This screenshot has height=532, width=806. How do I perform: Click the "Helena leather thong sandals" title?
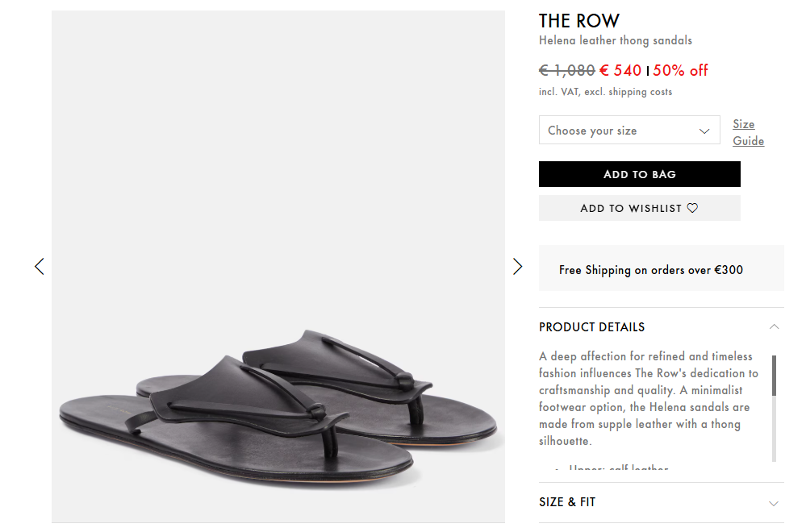pos(615,40)
